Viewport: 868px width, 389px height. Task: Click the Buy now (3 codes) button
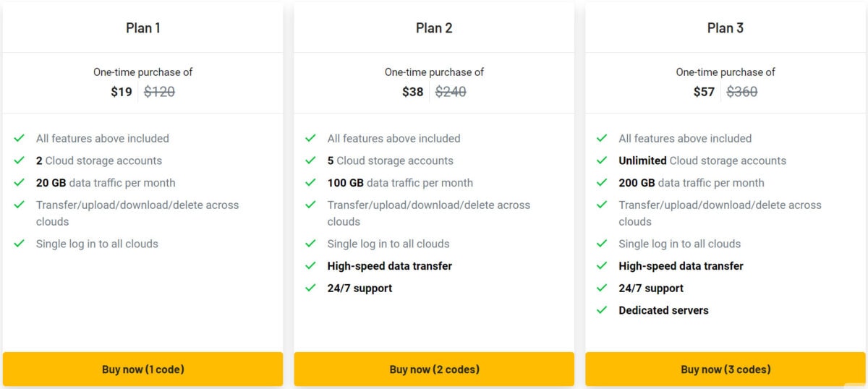pyautogui.click(x=726, y=369)
